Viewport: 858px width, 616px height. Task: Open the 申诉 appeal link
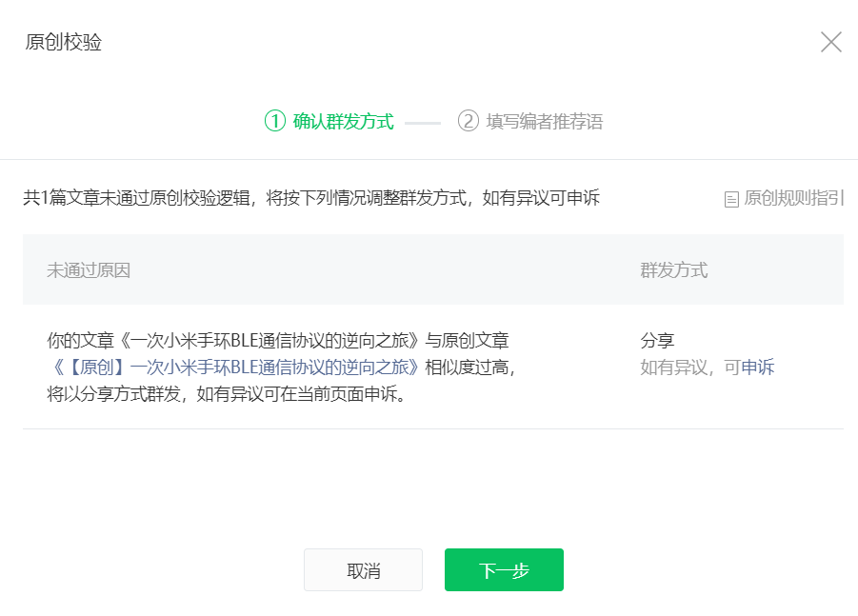[757, 368]
